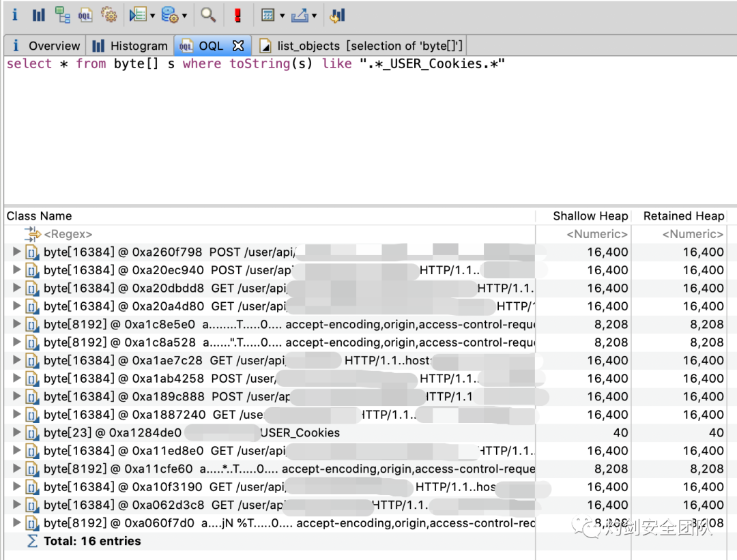737x560 pixels.
Task: Select USER_Cookies text in byte[23] row
Action: pyautogui.click(x=300, y=432)
